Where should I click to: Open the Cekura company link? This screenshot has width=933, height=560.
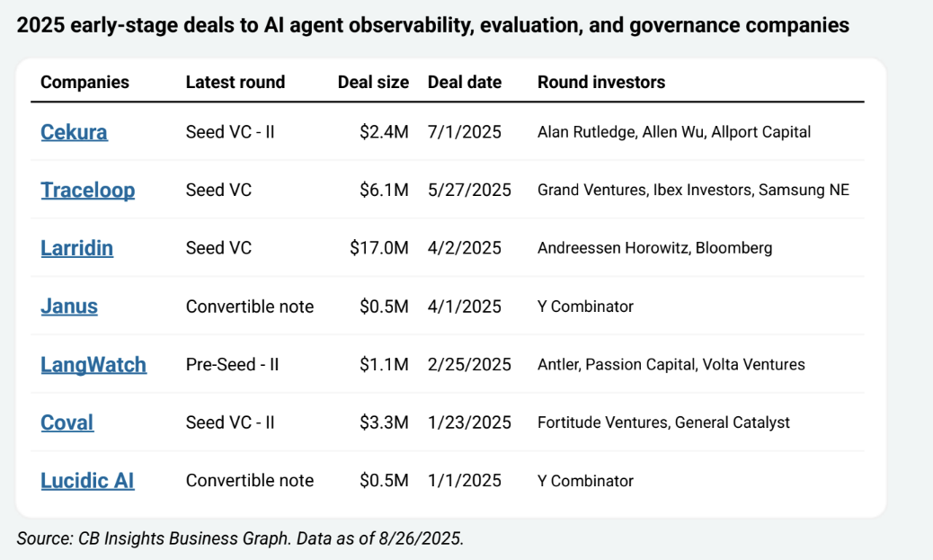(x=74, y=132)
